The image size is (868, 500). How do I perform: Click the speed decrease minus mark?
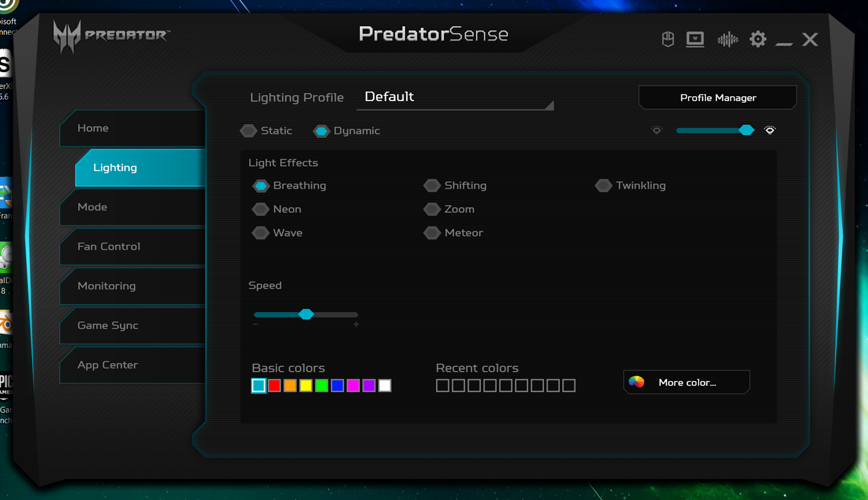tap(256, 324)
